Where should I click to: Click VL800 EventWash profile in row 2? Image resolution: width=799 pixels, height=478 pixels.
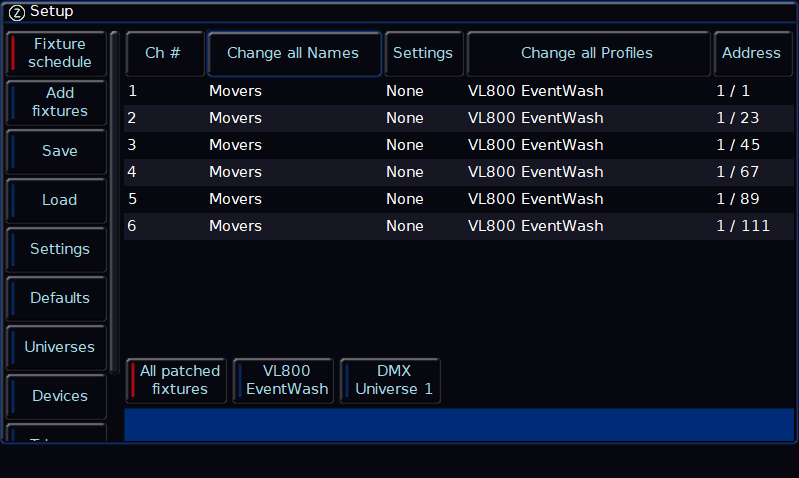tap(536, 118)
